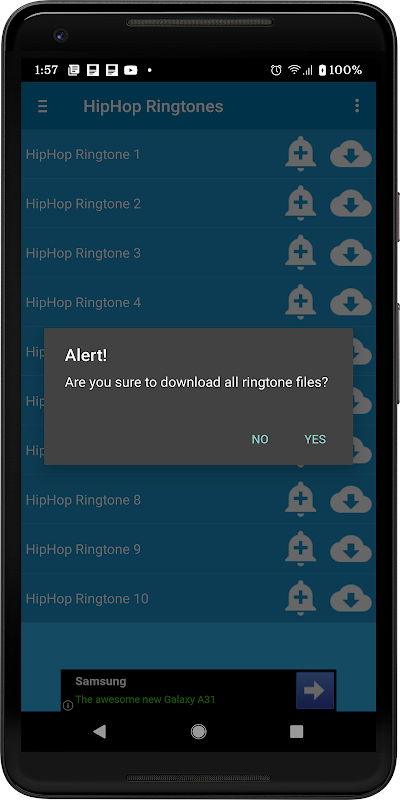Viewport: 400px width, 800px height.
Task: Set HipHop Ringtone 2 as ringtone bell
Action: 301,203
